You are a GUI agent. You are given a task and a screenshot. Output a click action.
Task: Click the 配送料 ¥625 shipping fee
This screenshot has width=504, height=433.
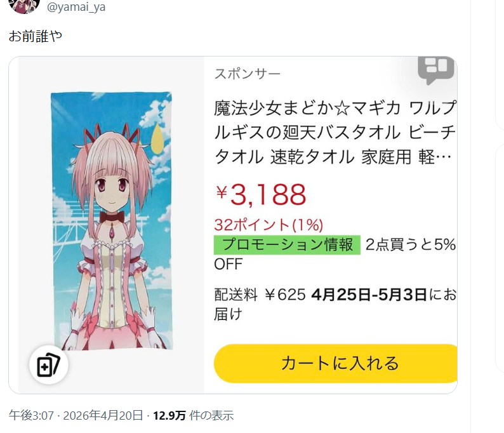pyautogui.click(x=260, y=295)
